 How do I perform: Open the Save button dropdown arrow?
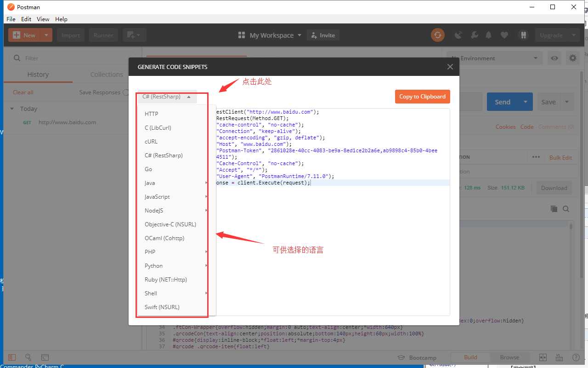(x=567, y=102)
